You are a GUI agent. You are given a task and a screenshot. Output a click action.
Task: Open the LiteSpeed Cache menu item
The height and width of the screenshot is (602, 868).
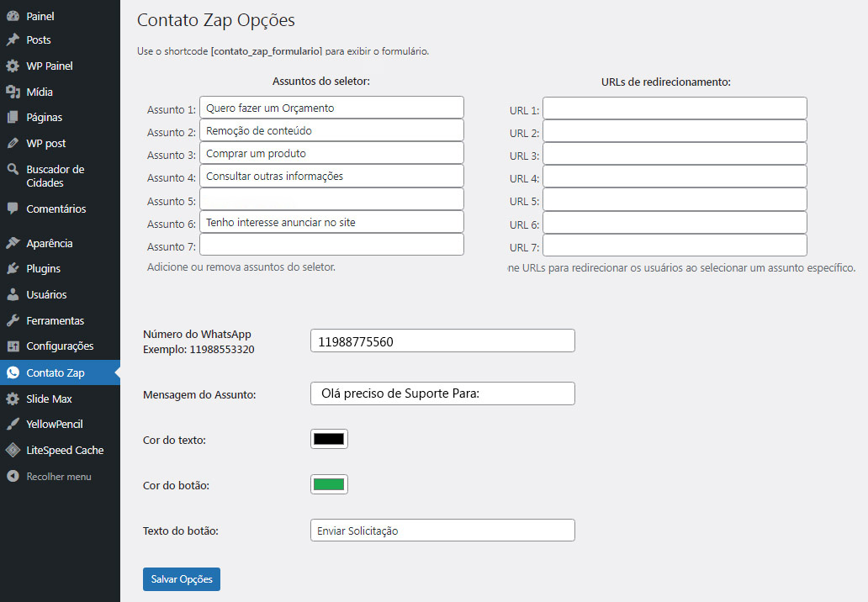coord(60,450)
